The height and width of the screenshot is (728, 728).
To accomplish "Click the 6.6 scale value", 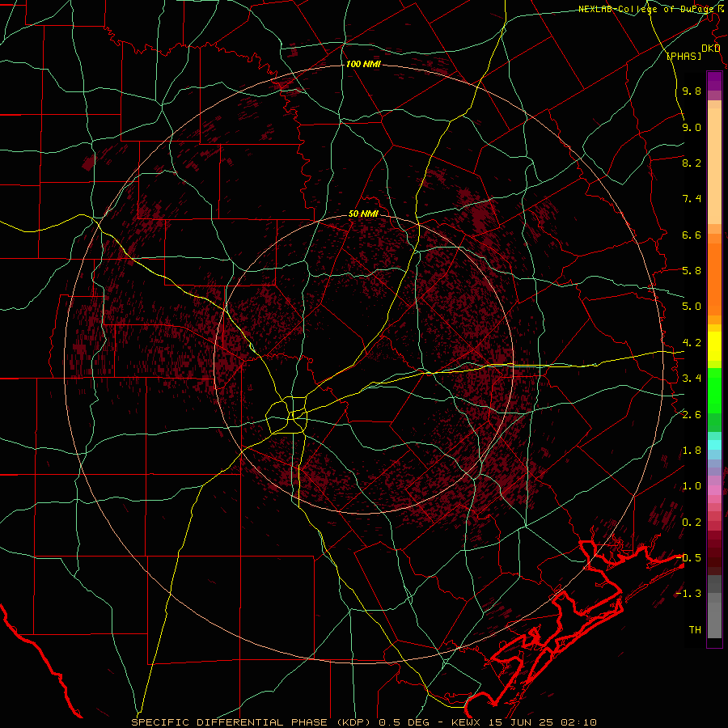I will [692, 235].
